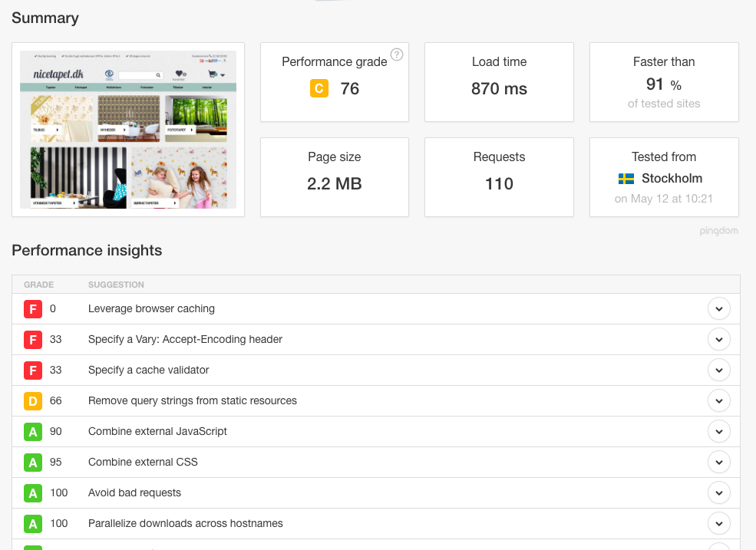This screenshot has height=550, width=756.
Task: Expand the Leverage browser caching row
Action: coord(718,309)
